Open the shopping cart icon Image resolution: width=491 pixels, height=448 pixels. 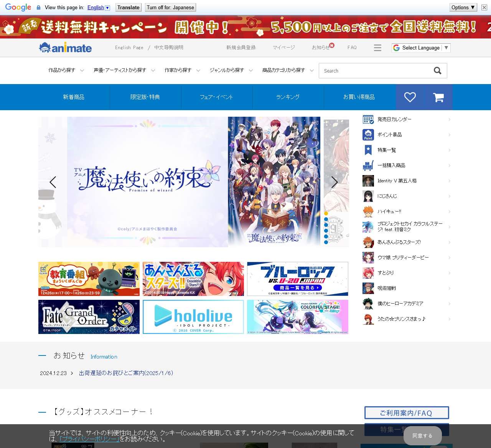[x=438, y=97]
